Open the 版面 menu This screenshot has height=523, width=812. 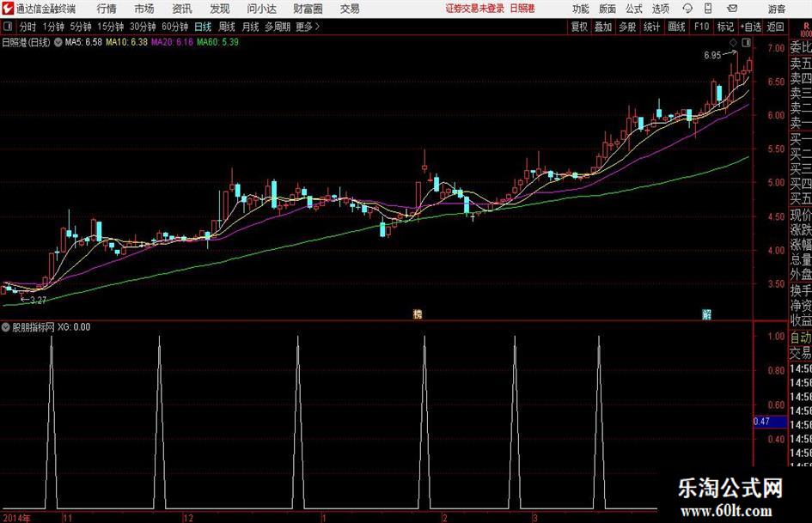(607, 9)
